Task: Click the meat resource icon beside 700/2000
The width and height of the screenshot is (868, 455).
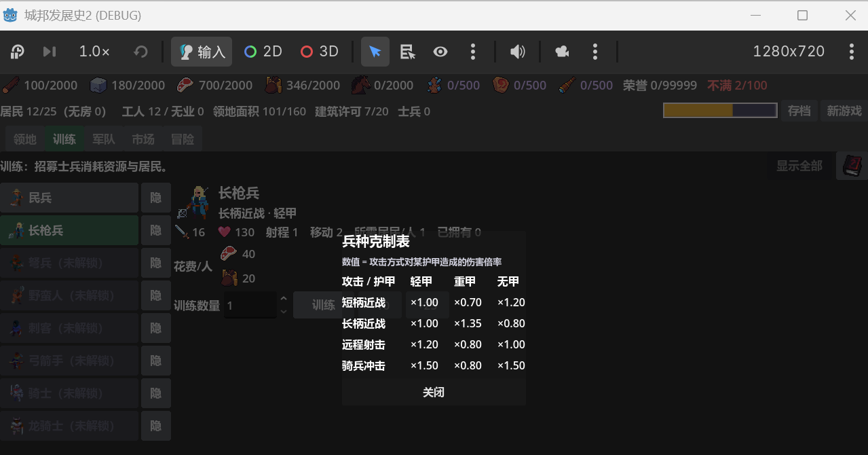Action: [185, 86]
